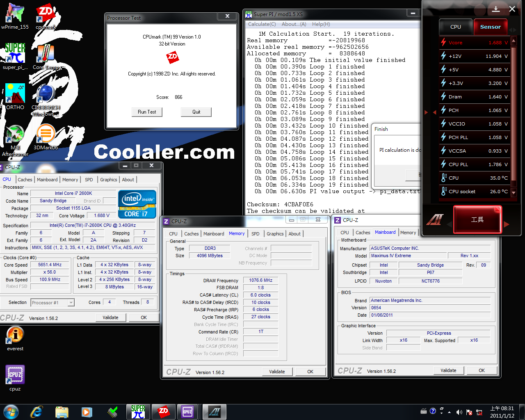Viewport: 525px width, 420px height.
Task: Switch to ZD CPUmark taskbar item
Action: pyautogui.click(x=163, y=412)
